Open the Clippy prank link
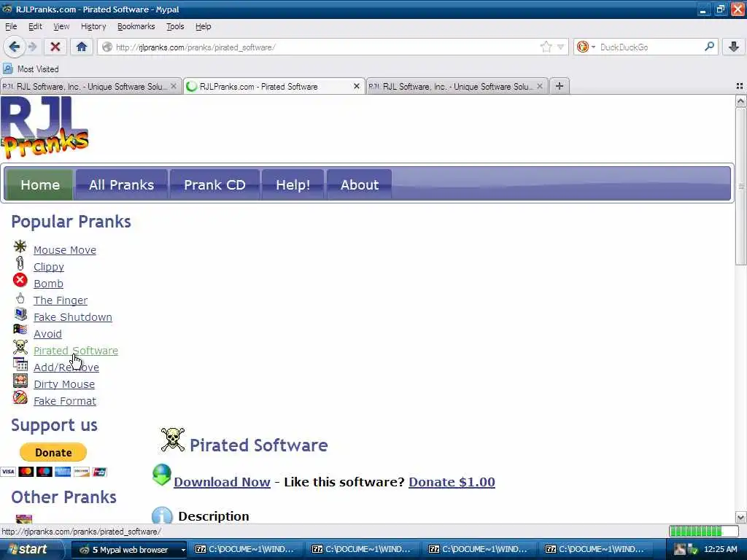Viewport: 747px width, 560px height. point(49,267)
